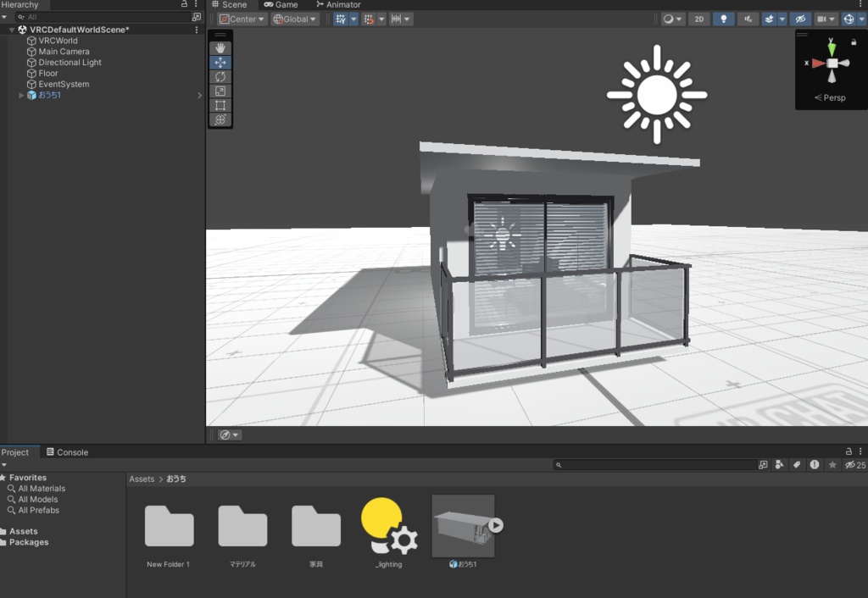This screenshot has height=598, width=868.
Task: Open Search by Type filter
Action: tap(780, 465)
